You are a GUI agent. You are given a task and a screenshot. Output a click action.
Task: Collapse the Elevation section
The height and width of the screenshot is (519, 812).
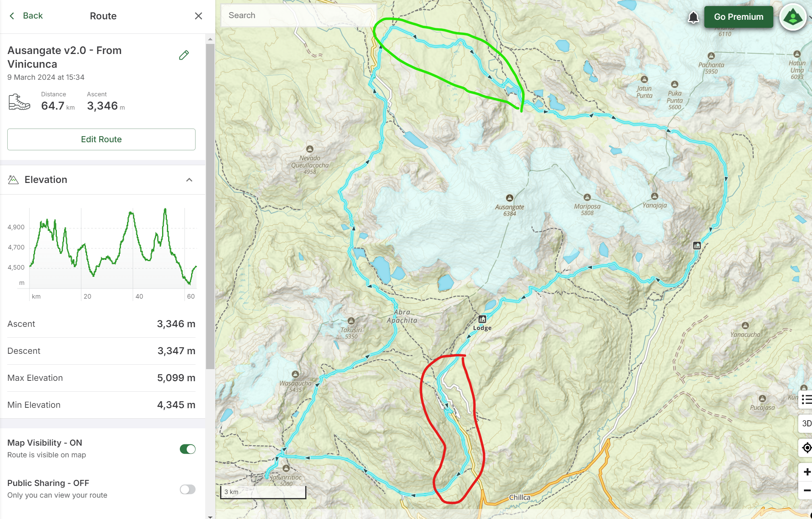pos(189,180)
